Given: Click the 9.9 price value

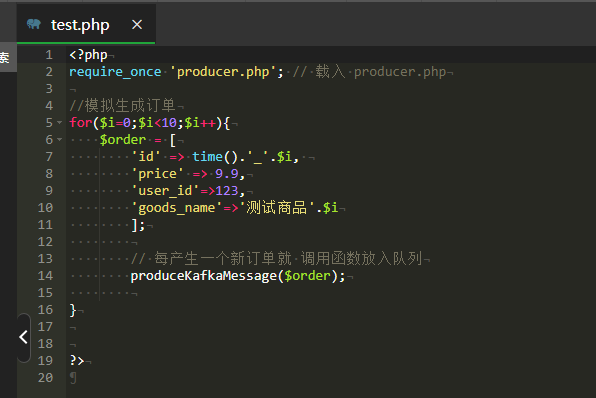Looking at the screenshot, I should point(227,174).
